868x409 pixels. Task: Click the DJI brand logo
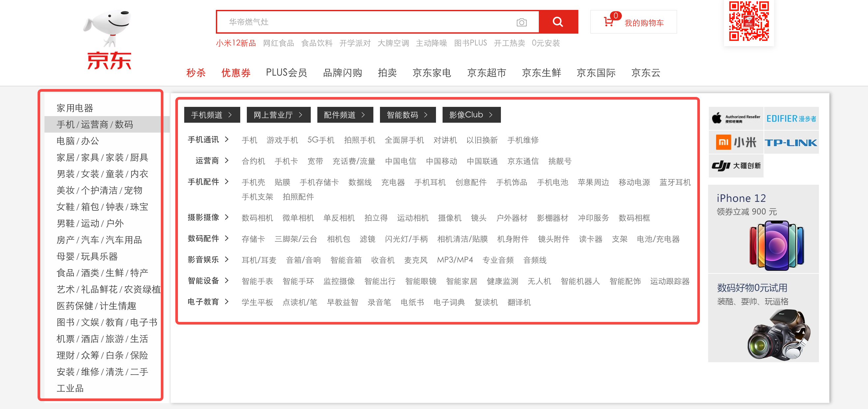tap(736, 166)
